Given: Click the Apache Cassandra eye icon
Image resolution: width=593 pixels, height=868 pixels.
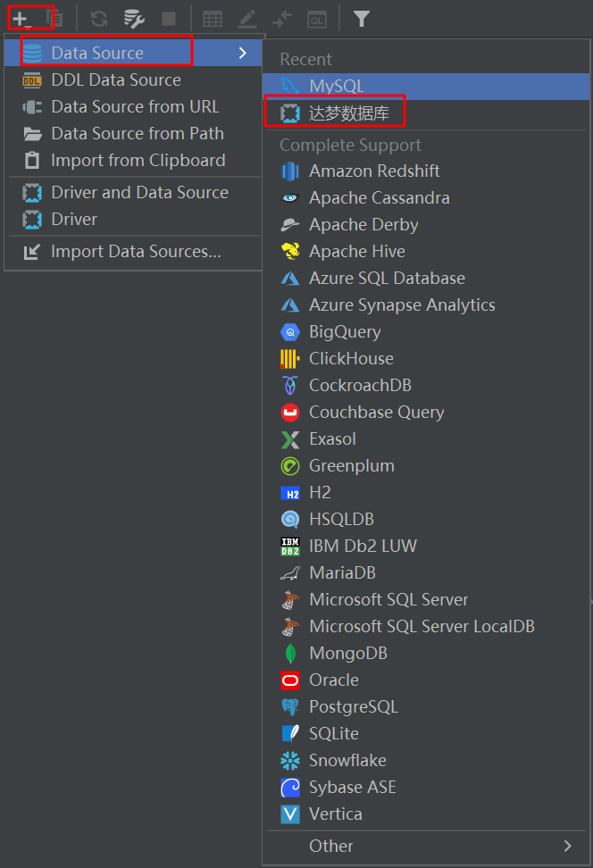Looking at the screenshot, I should coord(290,197).
